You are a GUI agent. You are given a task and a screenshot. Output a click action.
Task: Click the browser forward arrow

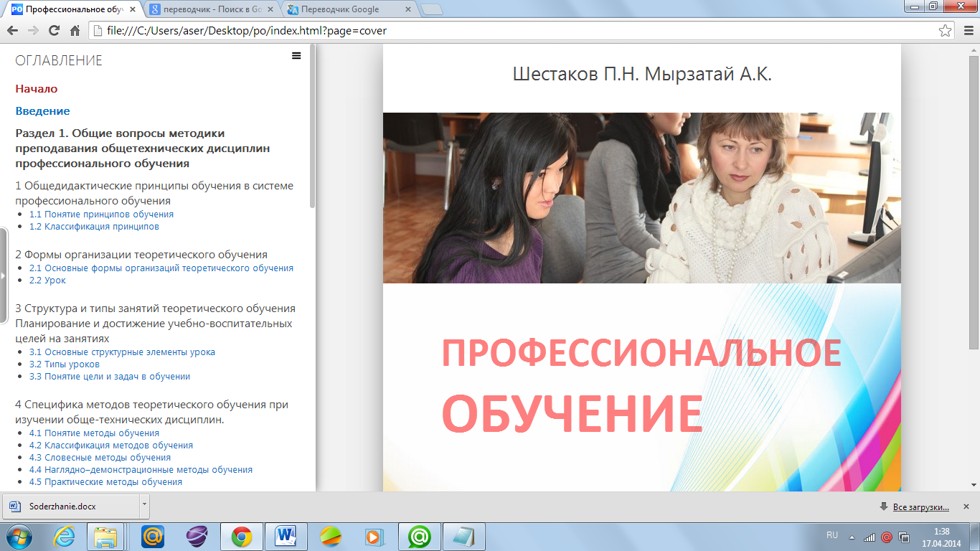pos(33,31)
